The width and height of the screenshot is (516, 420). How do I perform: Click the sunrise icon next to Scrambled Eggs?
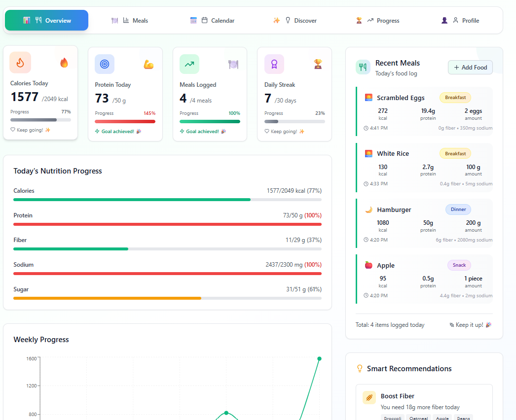369,97
